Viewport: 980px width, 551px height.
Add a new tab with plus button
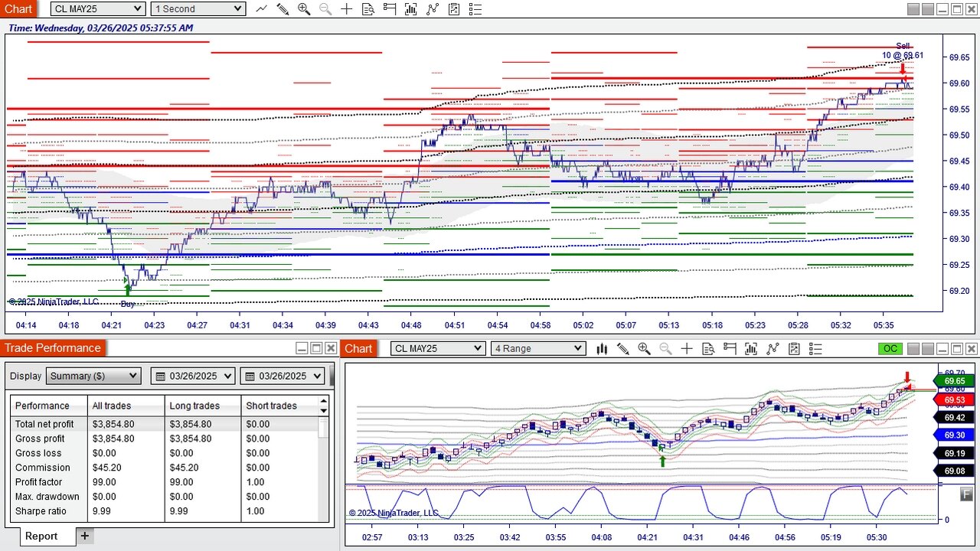[x=85, y=536]
